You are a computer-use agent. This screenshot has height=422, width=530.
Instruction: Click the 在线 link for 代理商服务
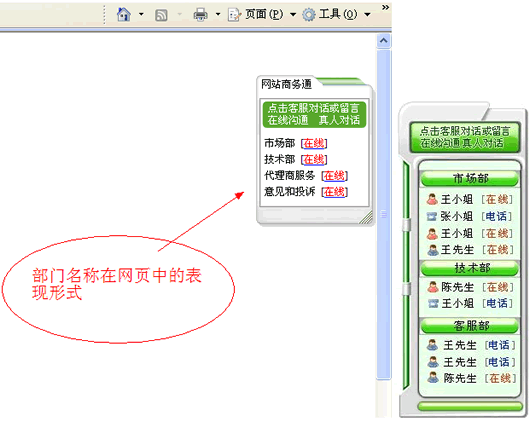pyautogui.click(x=334, y=176)
